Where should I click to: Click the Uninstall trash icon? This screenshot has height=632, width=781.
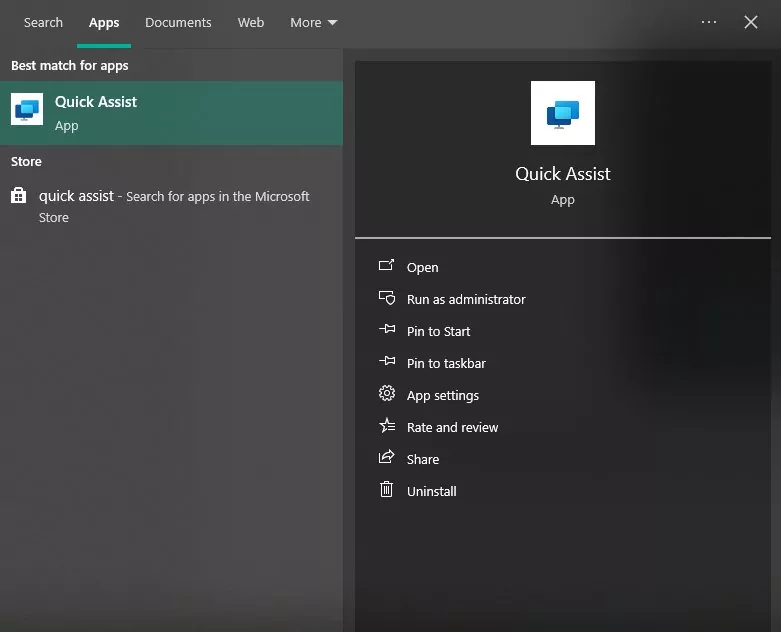pyautogui.click(x=387, y=489)
